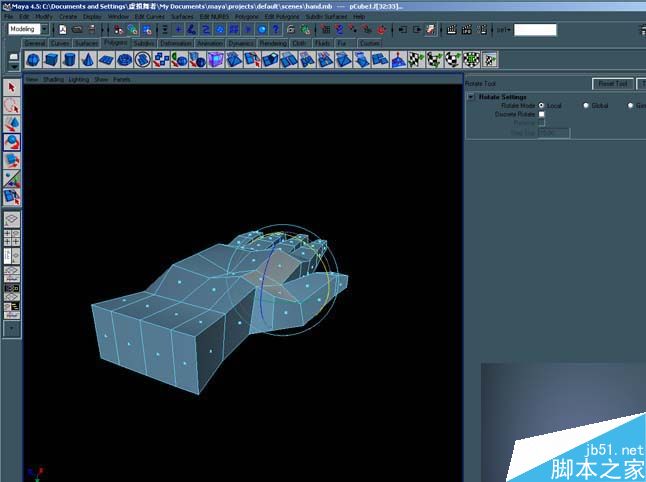Create a polygon torus from shelf
Viewport: 646px width, 482px height.
[x=124, y=59]
